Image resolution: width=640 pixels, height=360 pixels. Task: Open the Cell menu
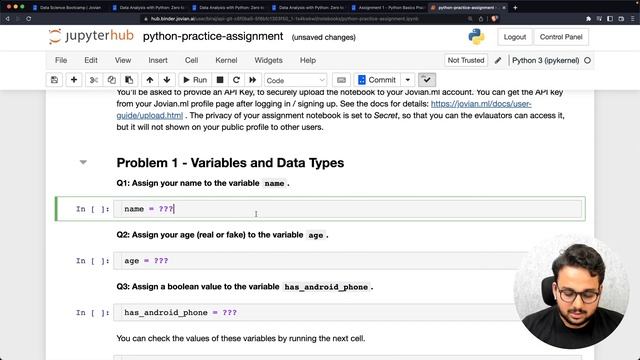(191, 60)
